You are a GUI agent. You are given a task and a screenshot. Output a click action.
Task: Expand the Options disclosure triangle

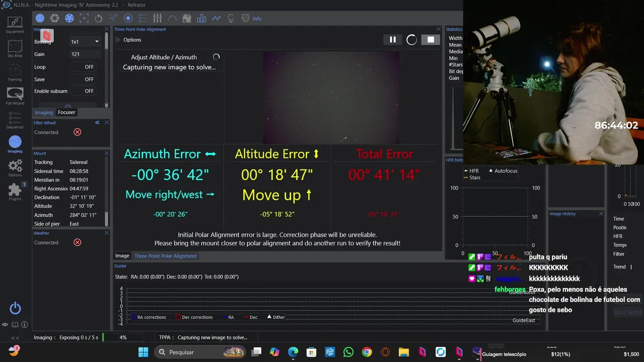[x=118, y=40]
